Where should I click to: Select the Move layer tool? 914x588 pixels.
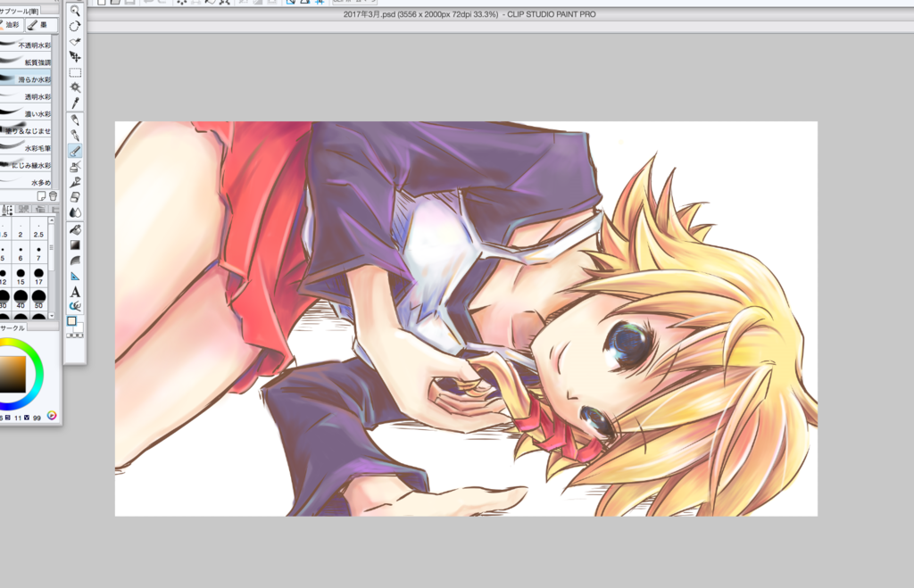point(75,56)
